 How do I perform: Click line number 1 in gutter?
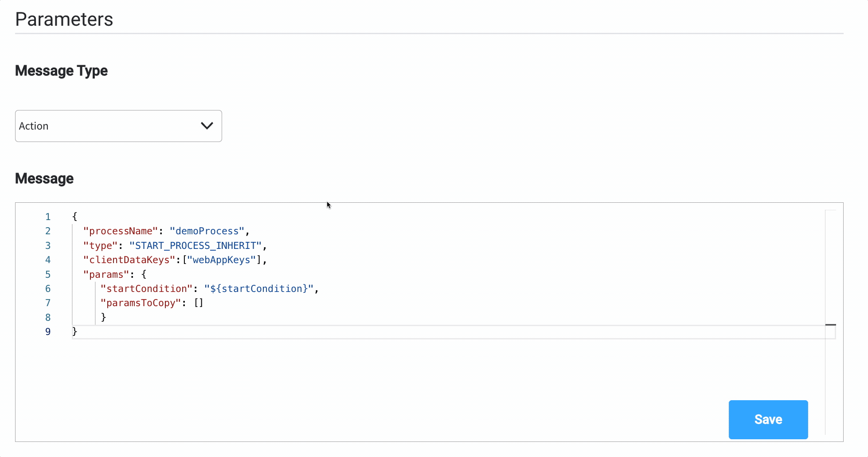(x=48, y=217)
